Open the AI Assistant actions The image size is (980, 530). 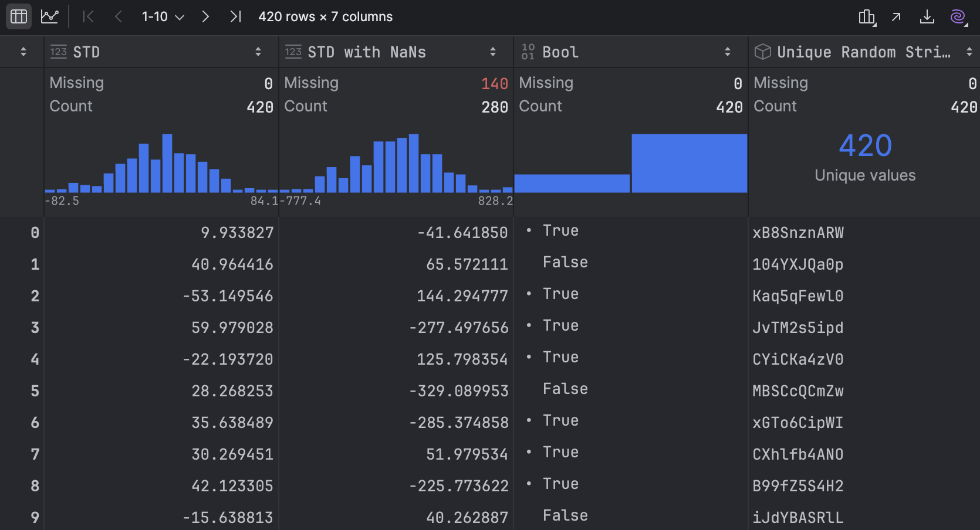click(x=958, y=17)
